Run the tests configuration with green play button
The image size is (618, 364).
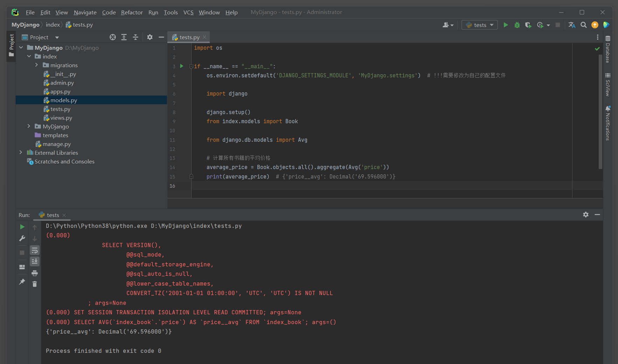pos(506,25)
